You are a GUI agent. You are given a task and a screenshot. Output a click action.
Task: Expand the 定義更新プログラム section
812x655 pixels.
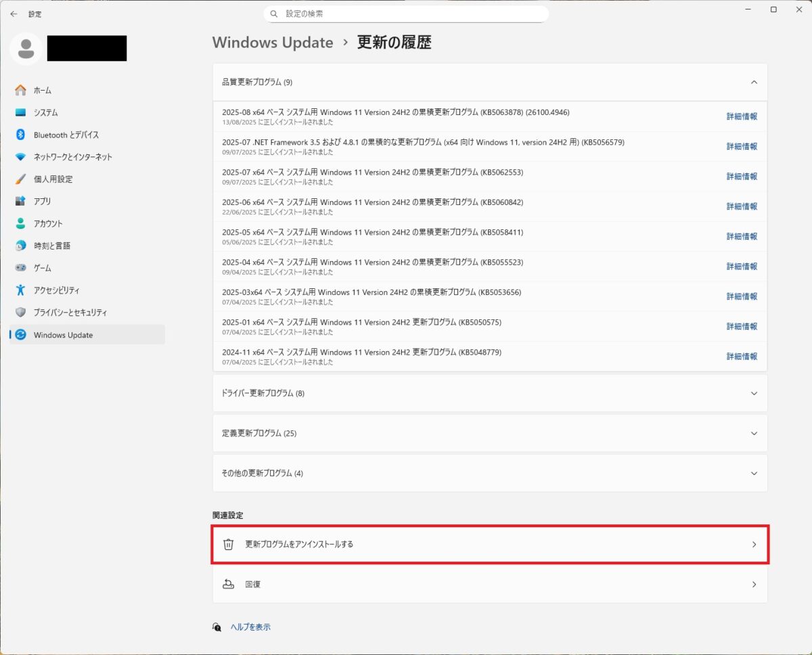pos(754,433)
